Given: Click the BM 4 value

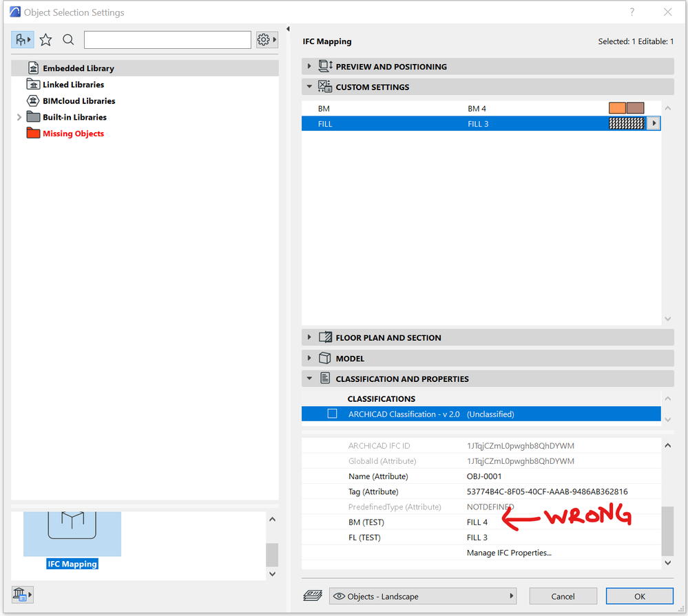Looking at the screenshot, I should point(477,109).
